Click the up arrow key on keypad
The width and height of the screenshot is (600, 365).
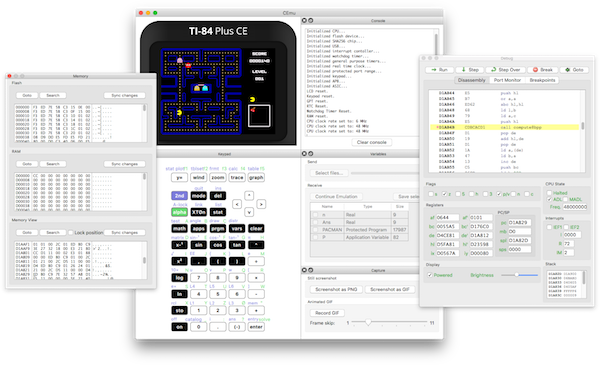249,196
